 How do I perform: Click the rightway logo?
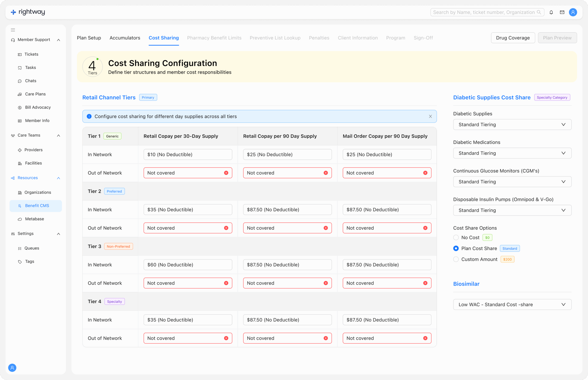[x=28, y=12]
